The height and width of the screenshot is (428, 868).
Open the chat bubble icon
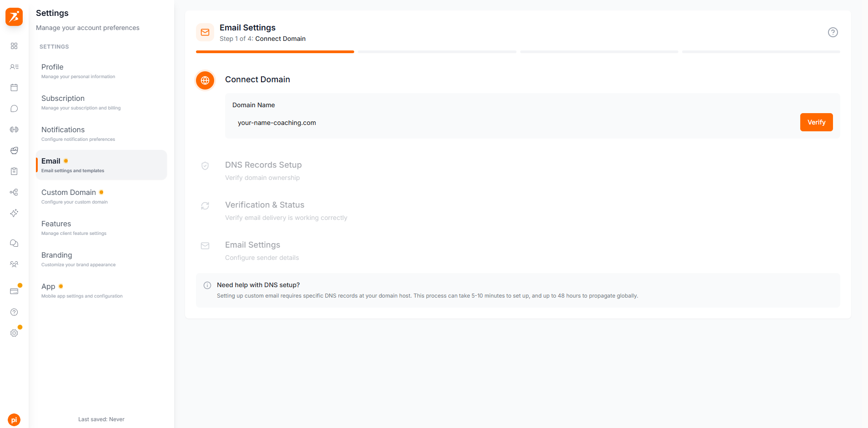pyautogui.click(x=14, y=109)
